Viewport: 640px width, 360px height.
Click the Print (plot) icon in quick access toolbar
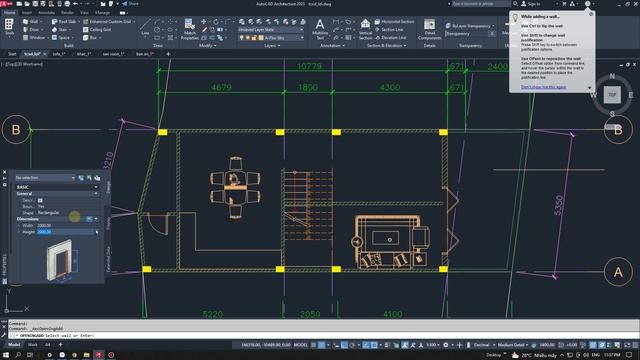(67, 4)
